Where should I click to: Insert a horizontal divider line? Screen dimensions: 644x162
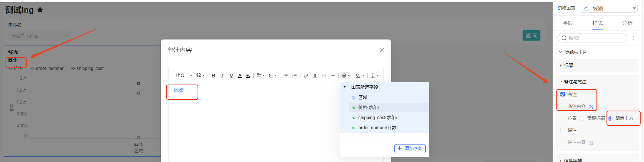point(333,76)
